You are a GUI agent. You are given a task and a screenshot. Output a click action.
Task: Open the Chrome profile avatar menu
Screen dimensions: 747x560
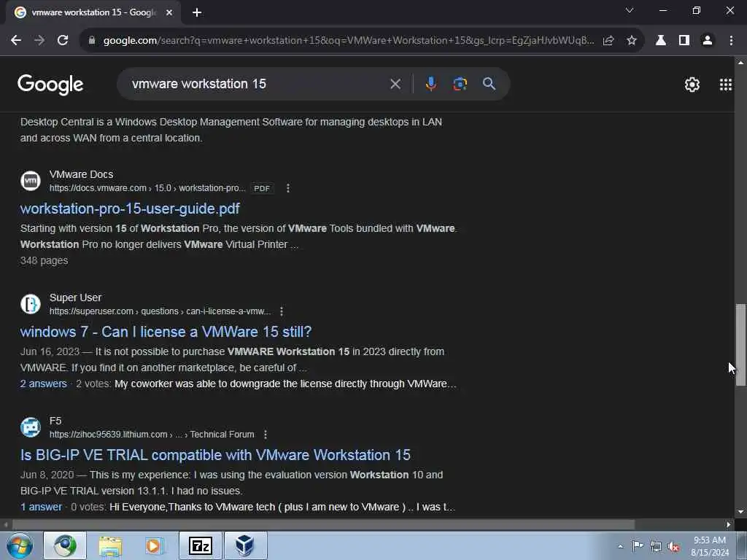708,41
